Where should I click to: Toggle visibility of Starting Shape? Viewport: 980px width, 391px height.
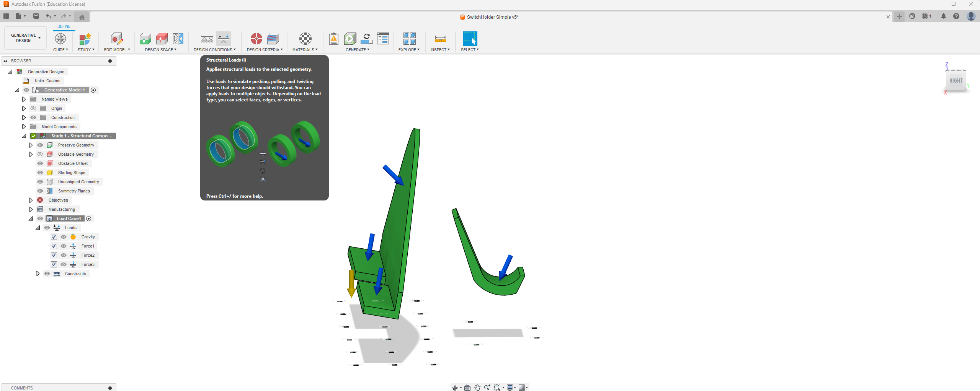(x=40, y=173)
